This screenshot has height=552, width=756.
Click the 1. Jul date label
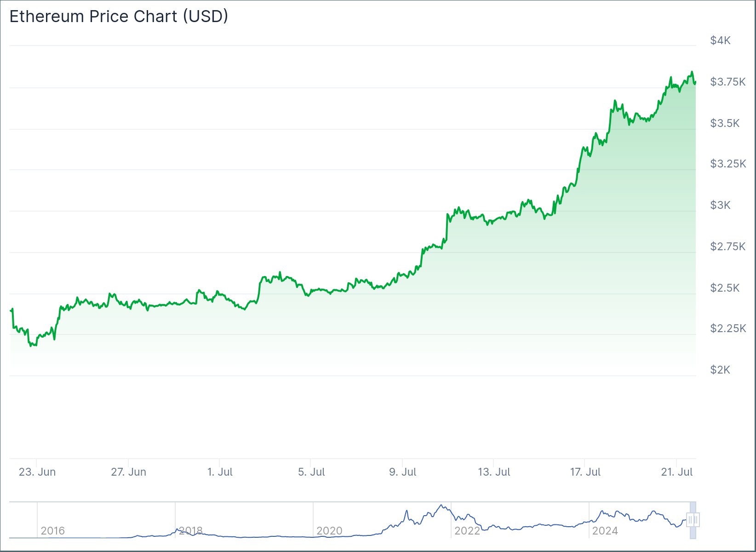[x=220, y=472]
